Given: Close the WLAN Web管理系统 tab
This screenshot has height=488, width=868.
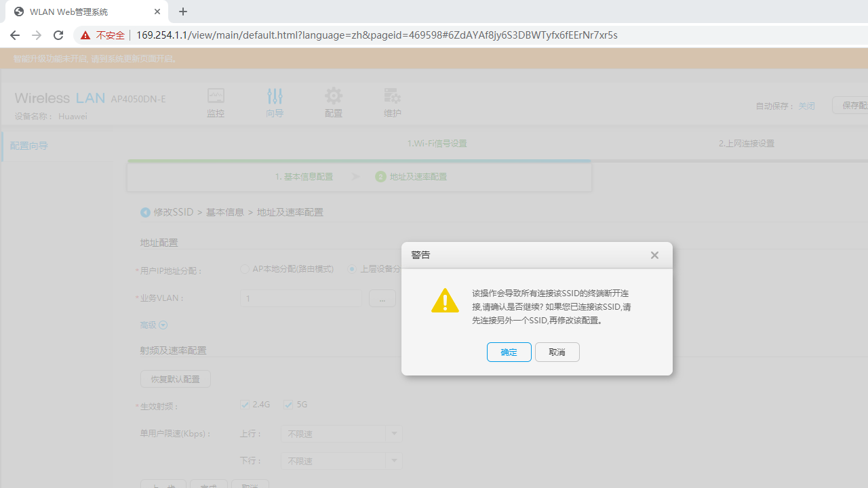Looking at the screenshot, I should (157, 12).
